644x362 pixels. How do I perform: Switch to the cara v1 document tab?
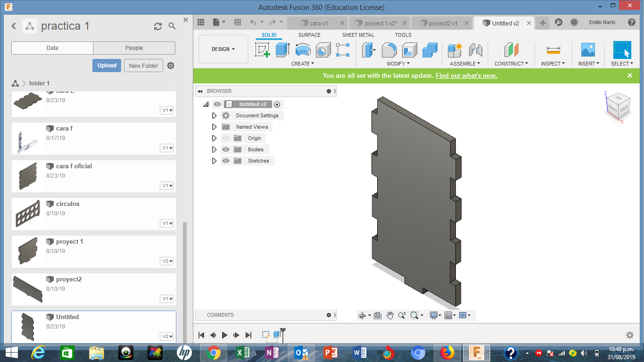(317, 23)
